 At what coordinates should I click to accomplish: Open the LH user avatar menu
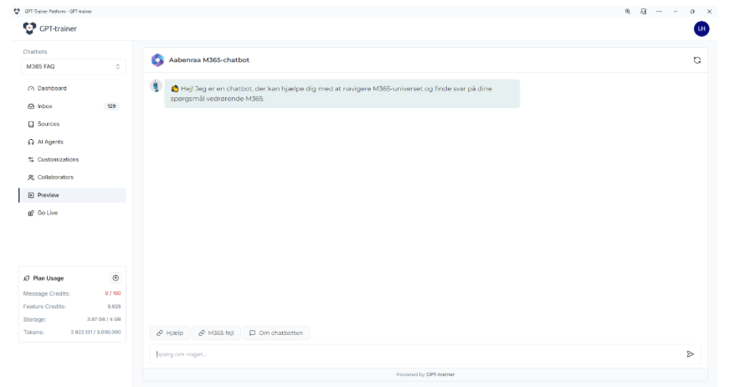click(701, 29)
